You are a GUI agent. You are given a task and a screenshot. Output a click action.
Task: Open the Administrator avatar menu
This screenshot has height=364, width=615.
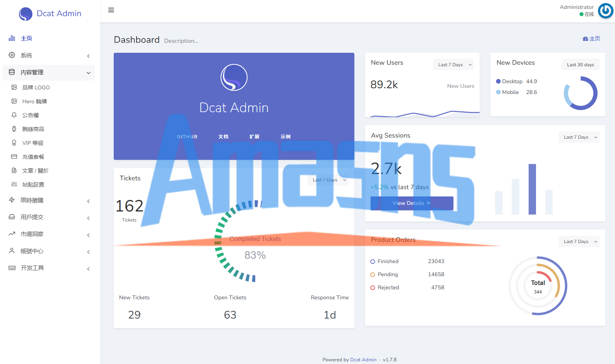tap(605, 11)
